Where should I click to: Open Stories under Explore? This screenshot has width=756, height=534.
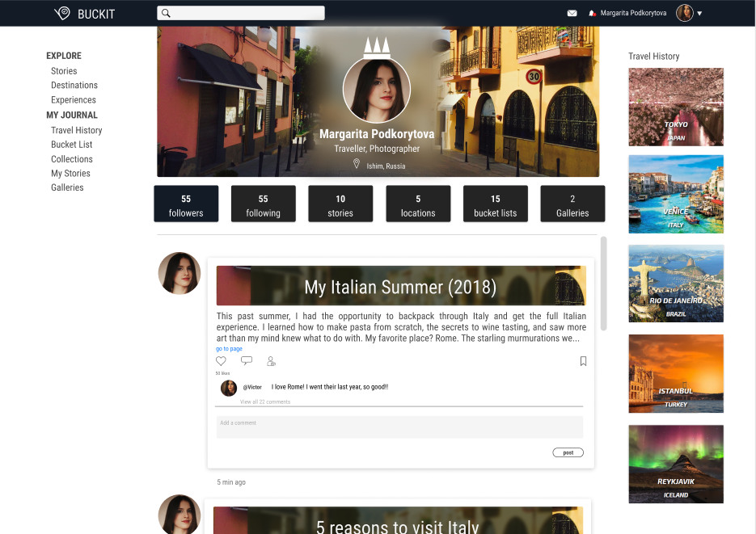(64, 71)
